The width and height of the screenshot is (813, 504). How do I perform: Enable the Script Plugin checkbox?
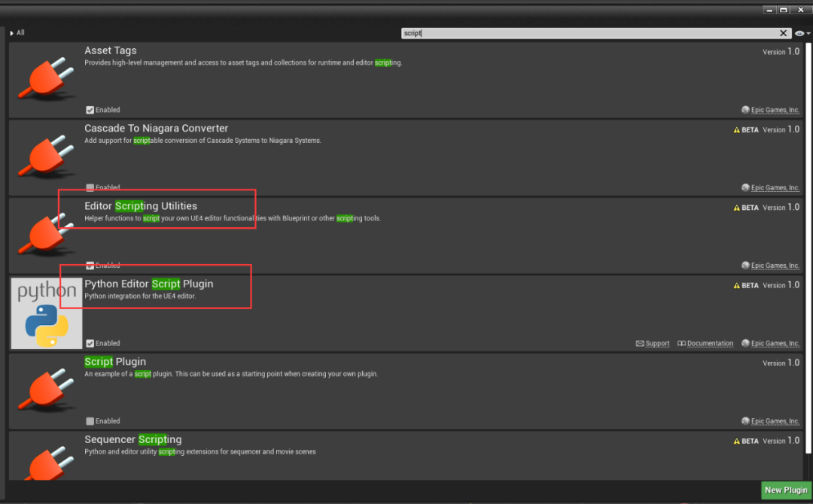tap(90, 421)
